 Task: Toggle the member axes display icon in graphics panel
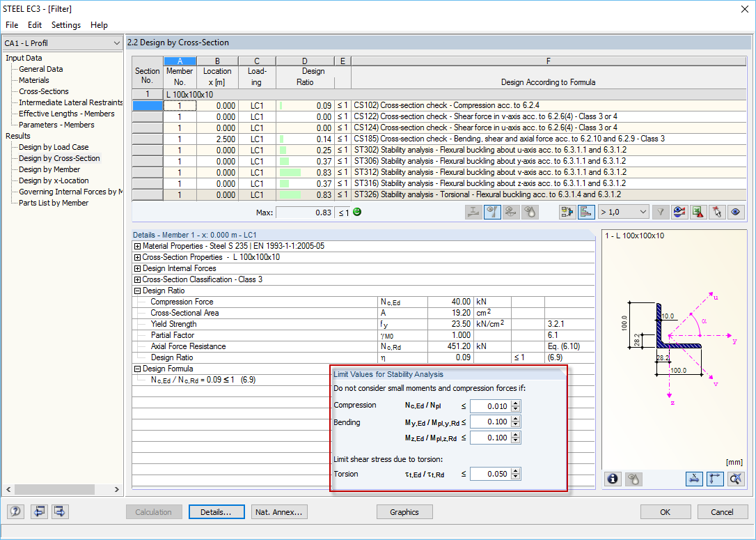pyautogui.click(x=714, y=479)
